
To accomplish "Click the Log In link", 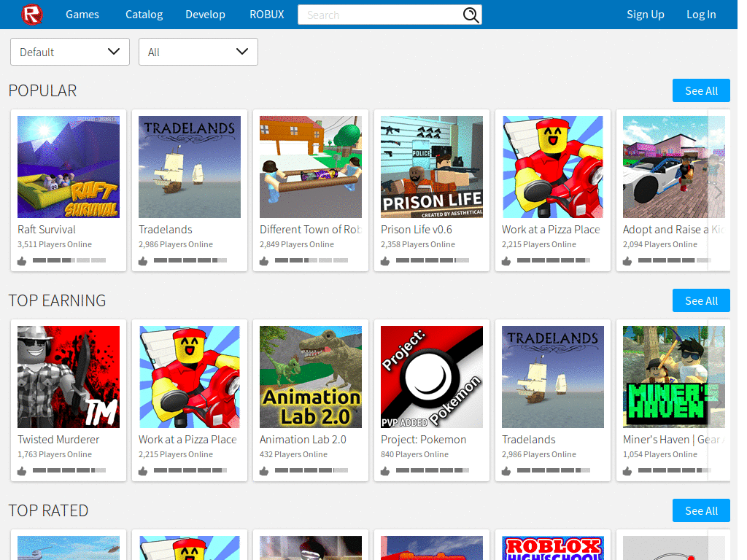I will [x=701, y=14].
